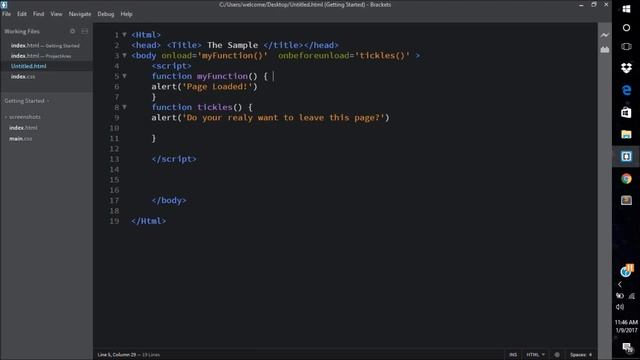Toggle the Spaces indentation setting
The image size is (640, 360).
point(578,355)
